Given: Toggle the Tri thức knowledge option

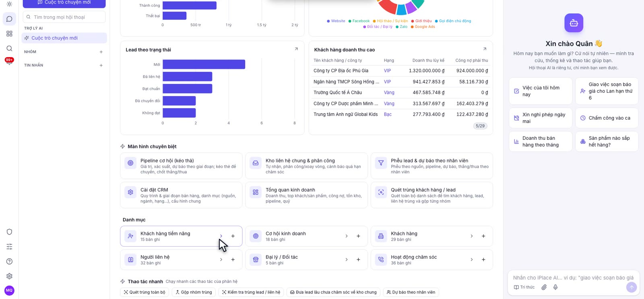Looking at the screenshot, I should click(x=524, y=287).
